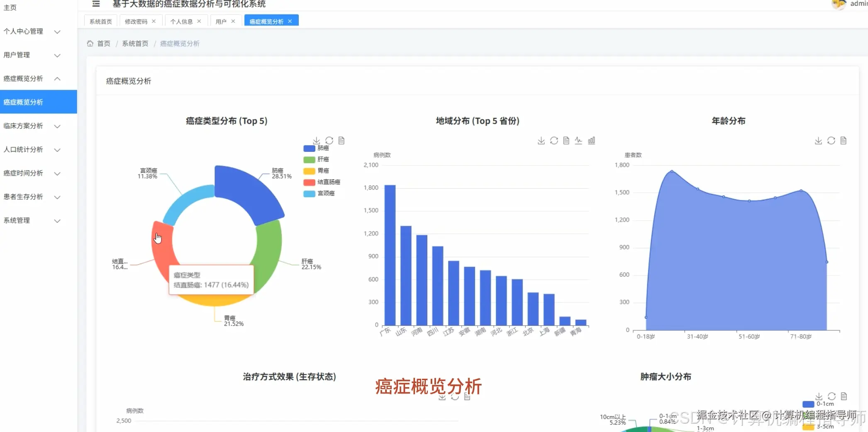Refresh the 地域分布 chart data

pos(554,140)
